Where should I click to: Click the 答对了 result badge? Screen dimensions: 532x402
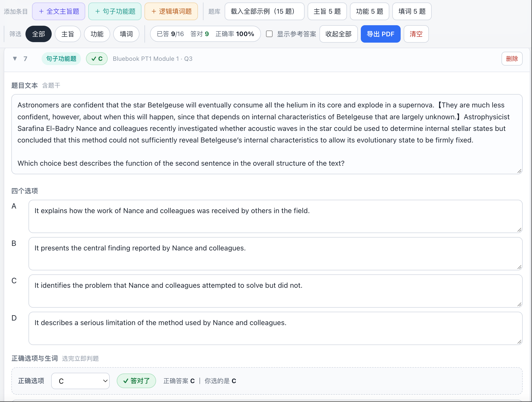pyautogui.click(x=136, y=381)
